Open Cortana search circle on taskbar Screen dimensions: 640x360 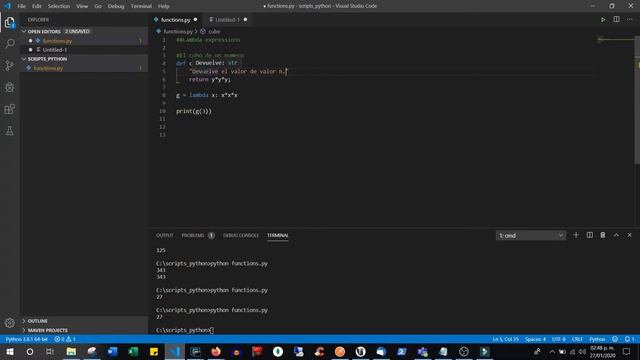30,352
